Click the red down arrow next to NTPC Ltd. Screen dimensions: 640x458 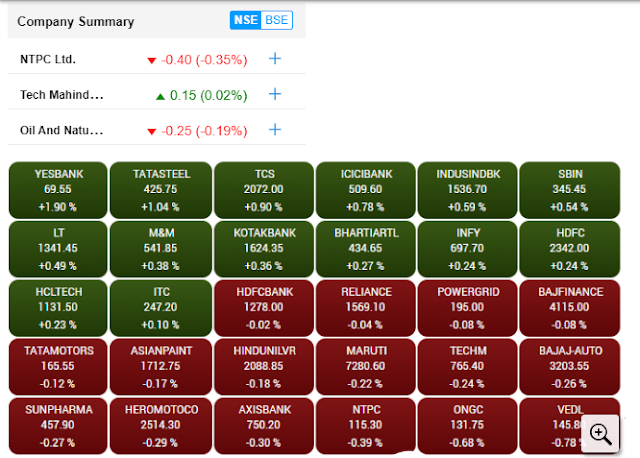(x=151, y=61)
